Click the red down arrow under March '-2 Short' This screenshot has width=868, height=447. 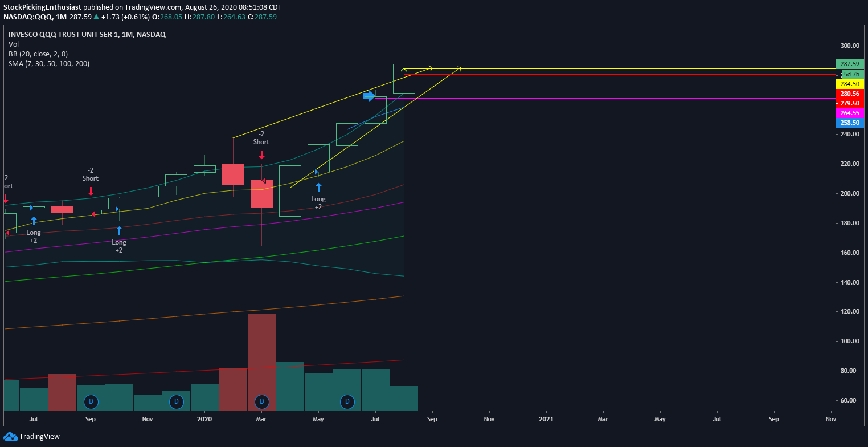coord(261,155)
